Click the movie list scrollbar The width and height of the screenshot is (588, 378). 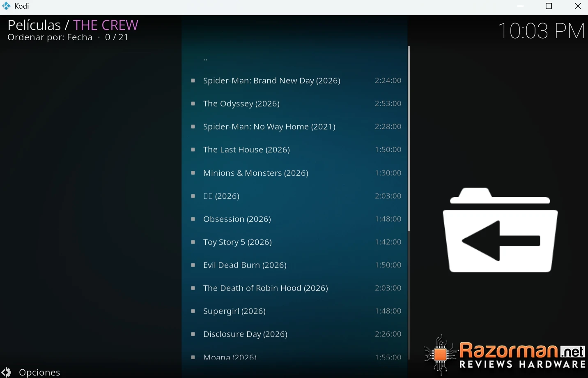409,138
